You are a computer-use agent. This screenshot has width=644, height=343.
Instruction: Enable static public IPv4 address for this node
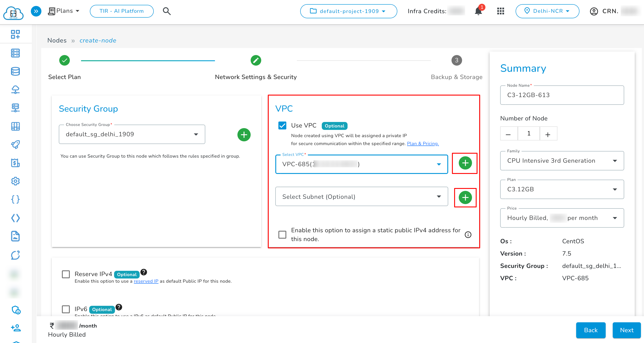click(282, 234)
